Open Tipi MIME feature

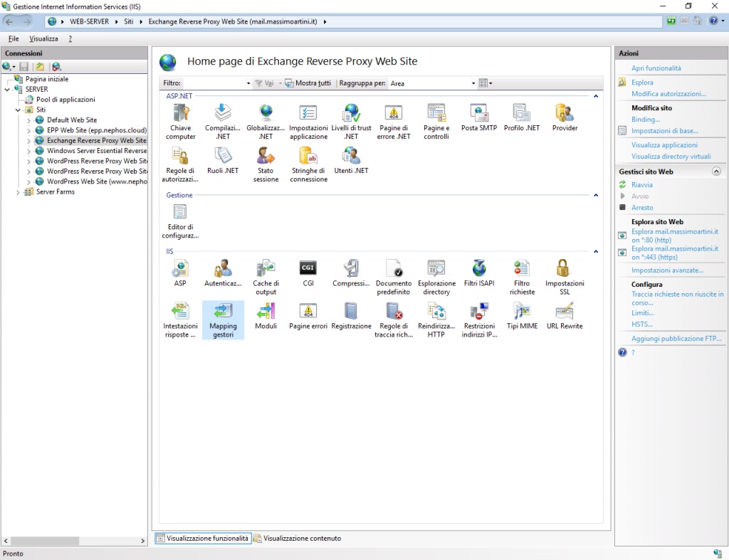click(x=522, y=315)
